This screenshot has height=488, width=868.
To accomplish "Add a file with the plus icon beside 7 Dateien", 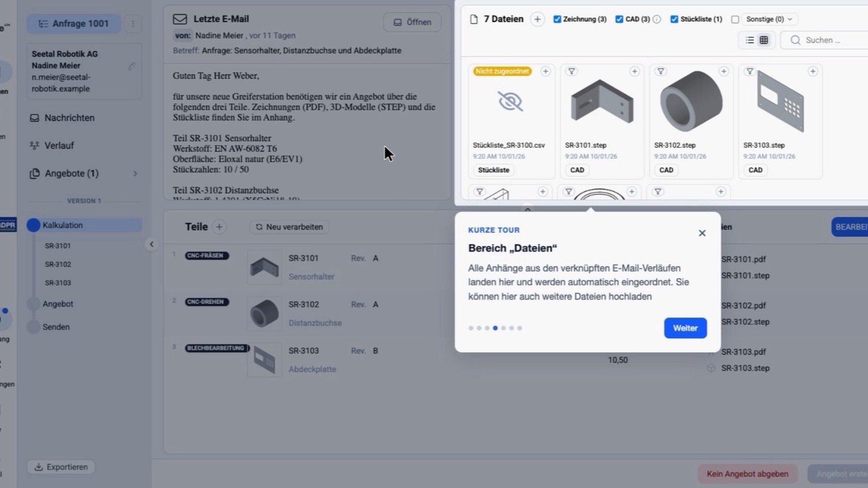I will click(x=537, y=19).
